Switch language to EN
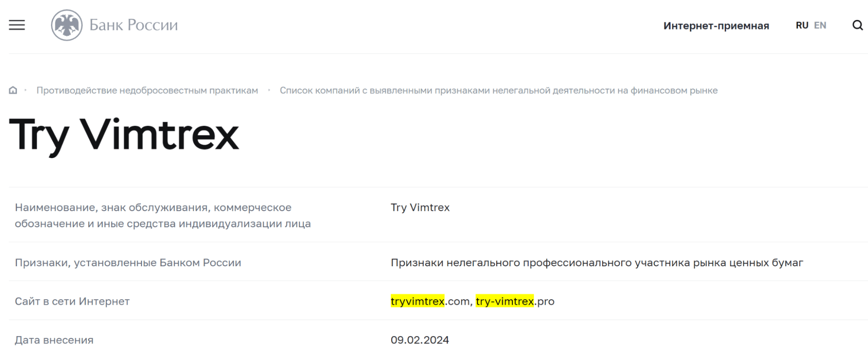The height and width of the screenshot is (354, 868). click(x=820, y=25)
